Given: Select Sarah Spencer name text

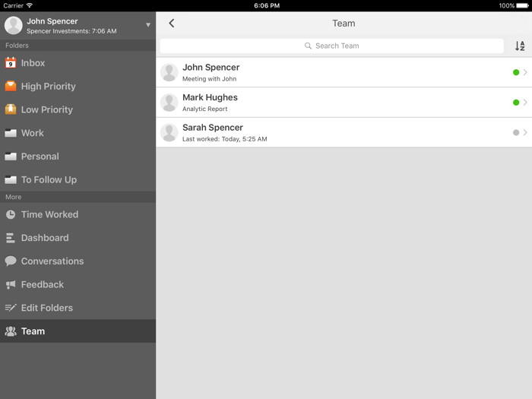Looking at the screenshot, I should 213,128.
